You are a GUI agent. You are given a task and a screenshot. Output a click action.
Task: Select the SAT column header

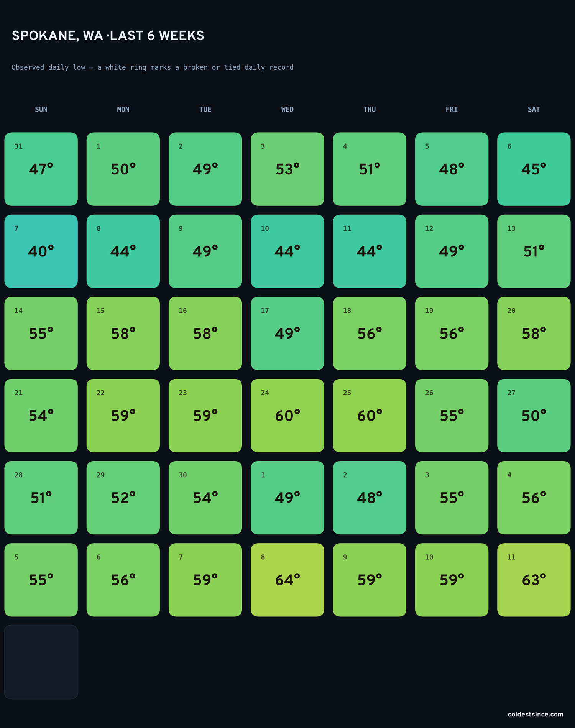tap(534, 109)
